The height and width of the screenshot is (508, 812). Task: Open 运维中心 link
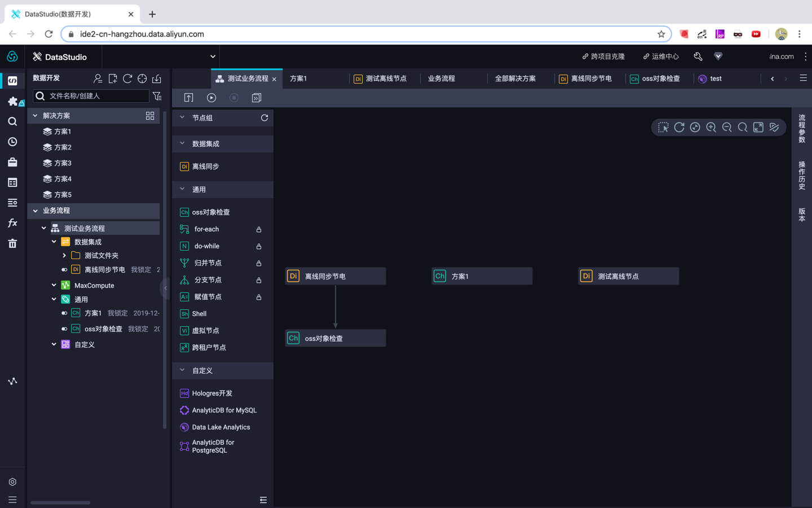(x=661, y=56)
